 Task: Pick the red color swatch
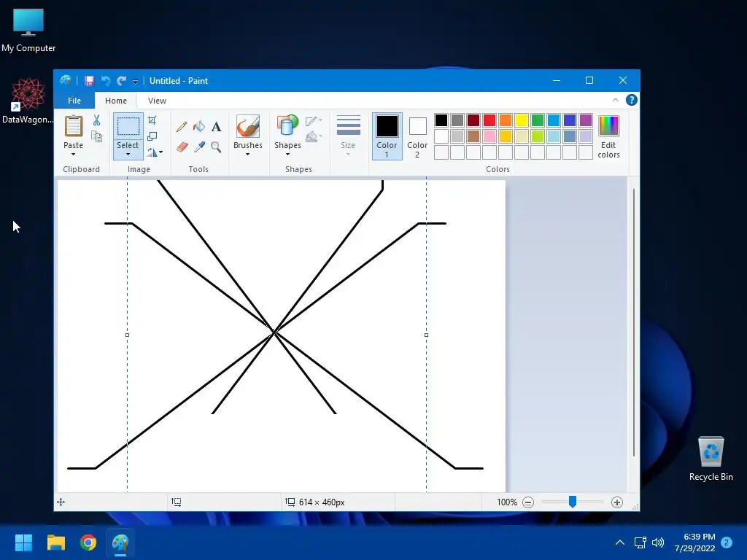(489, 120)
